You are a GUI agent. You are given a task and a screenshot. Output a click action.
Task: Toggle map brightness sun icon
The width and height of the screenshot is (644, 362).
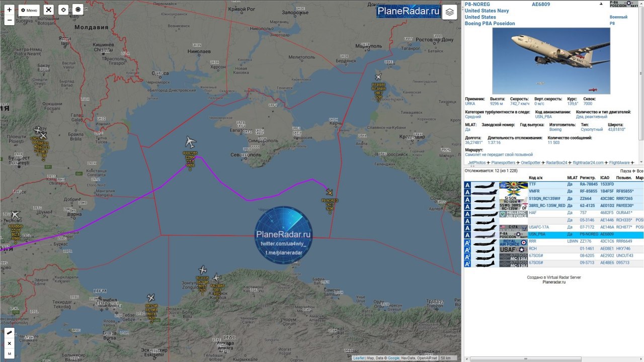point(77,10)
